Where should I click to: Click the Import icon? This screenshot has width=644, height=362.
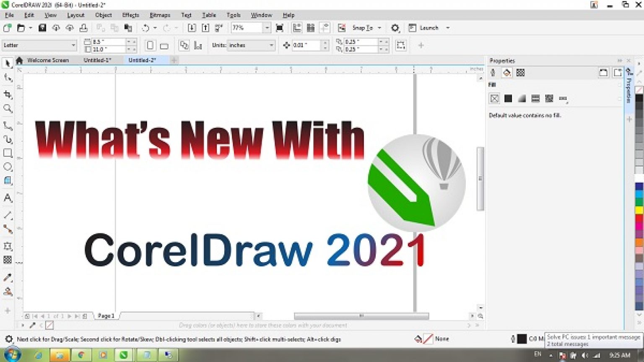pyautogui.click(x=192, y=28)
